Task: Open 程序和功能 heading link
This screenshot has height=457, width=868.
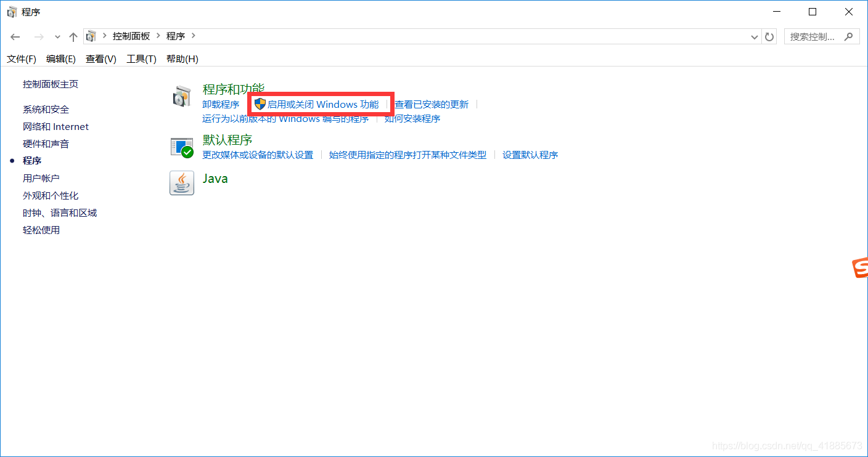Action: (234, 89)
